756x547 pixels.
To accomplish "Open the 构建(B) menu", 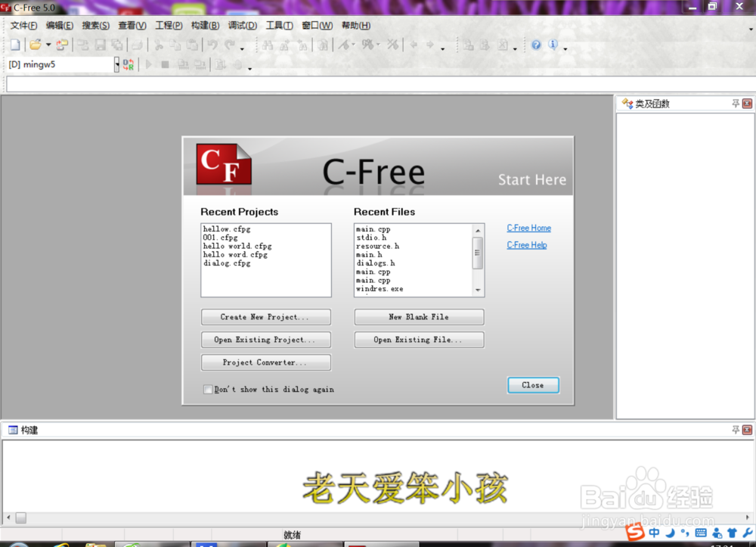I will (x=204, y=25).
